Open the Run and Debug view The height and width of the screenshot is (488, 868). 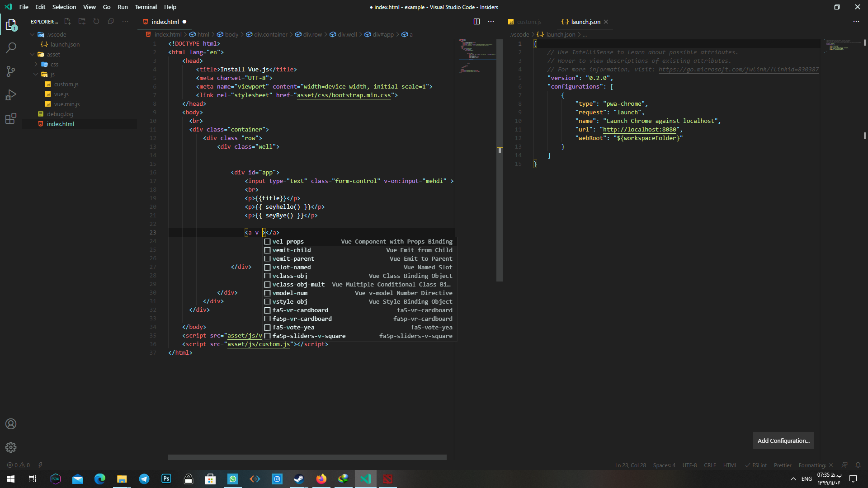[11, 95]
